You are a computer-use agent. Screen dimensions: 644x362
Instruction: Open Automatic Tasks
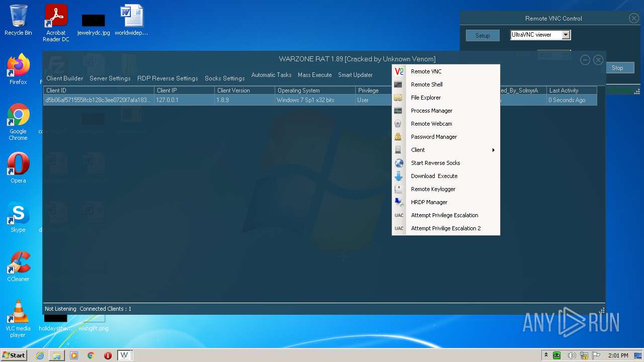(x=271, y=75)
